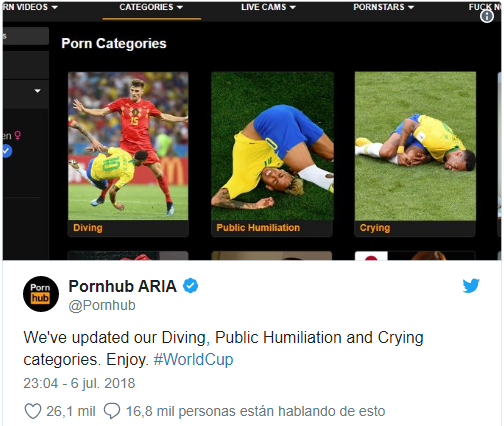Image resolution: width=504 pixels, height=426 pixels.
Task: Click the Pornhub profile avatar
Action: pos(41,294)
